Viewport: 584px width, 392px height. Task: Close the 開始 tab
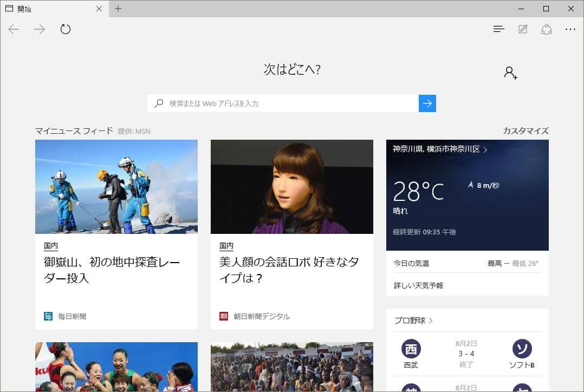pos(99,9)
